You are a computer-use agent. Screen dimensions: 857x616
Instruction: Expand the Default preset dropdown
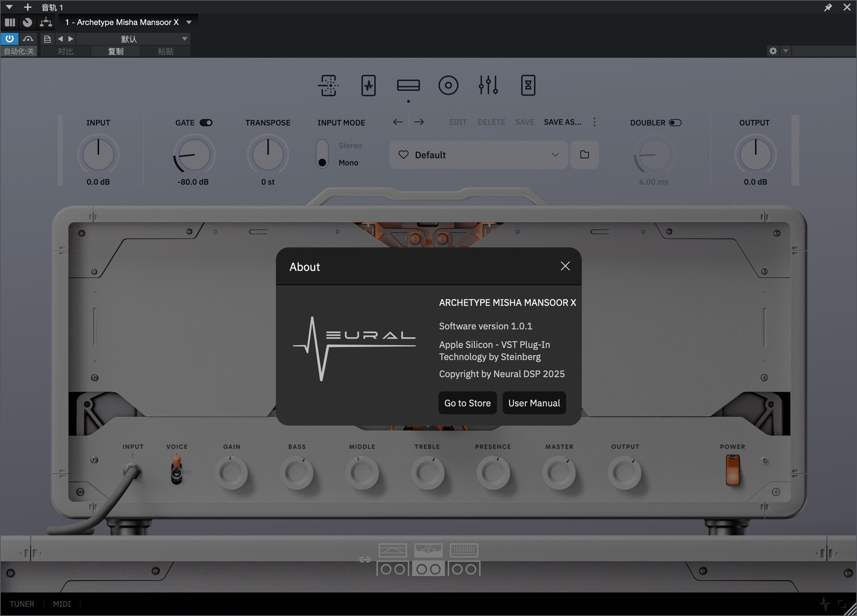555,155
